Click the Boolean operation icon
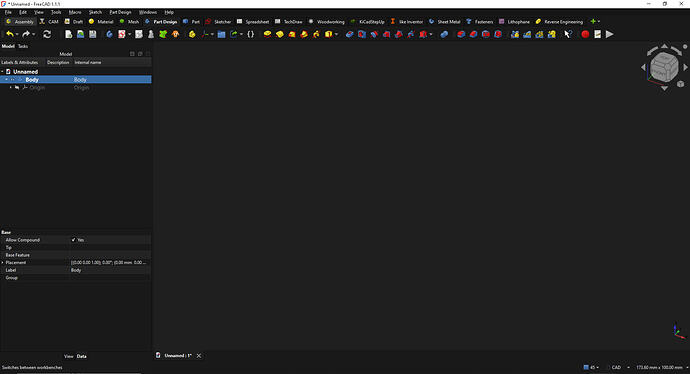Image resolution: width=690 pixels, height=374 pixels. click(x=444, y=34)
